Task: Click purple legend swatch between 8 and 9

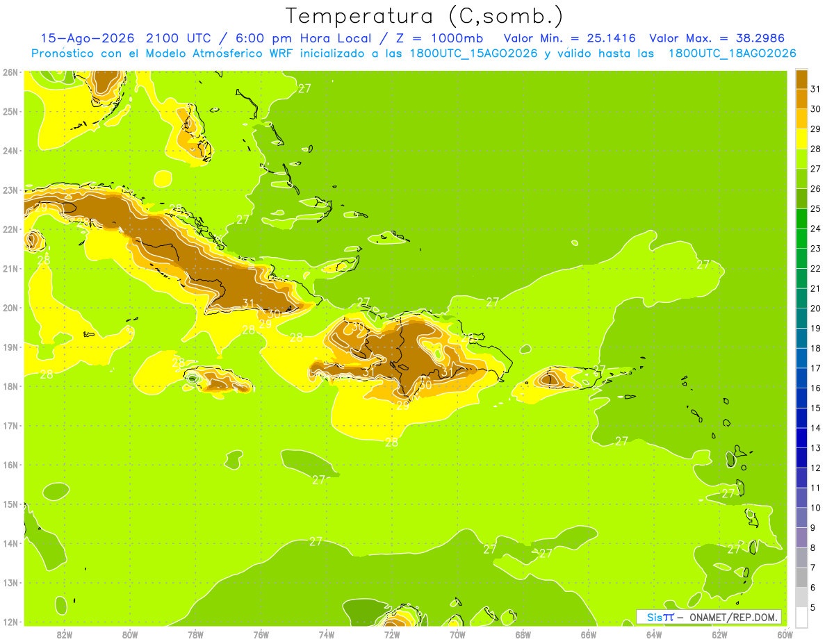Action: point(801,538)
